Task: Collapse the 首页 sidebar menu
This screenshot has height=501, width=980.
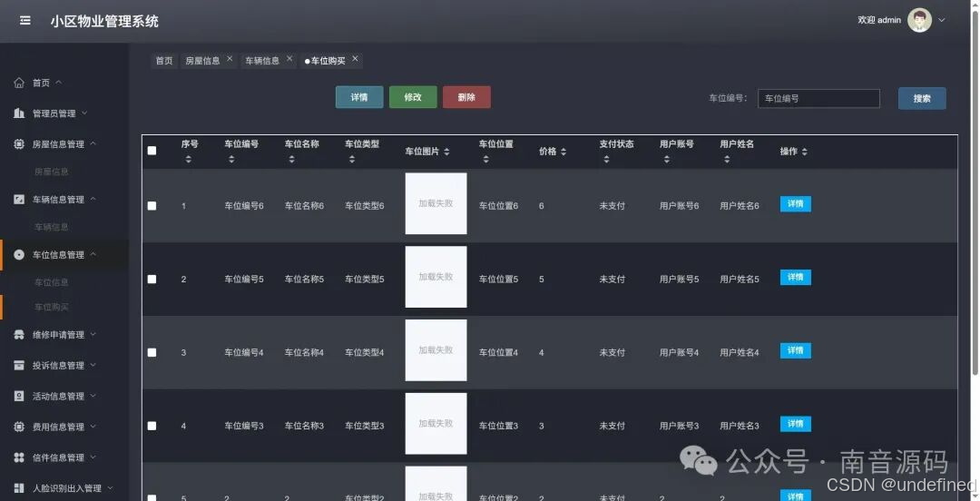Action: point(58,82)
